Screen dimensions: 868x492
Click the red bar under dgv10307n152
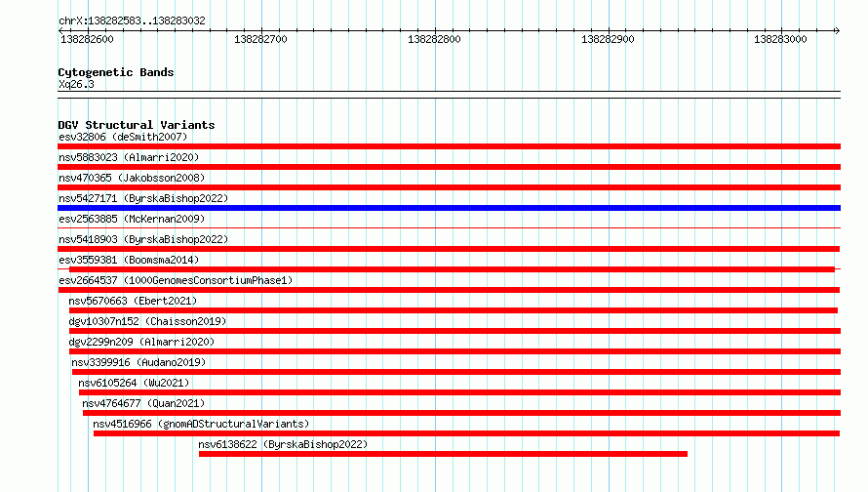tap(455, 331)
